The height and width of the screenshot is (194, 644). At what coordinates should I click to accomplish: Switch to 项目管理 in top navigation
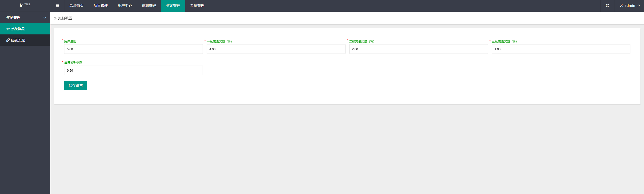pos(101,6)
